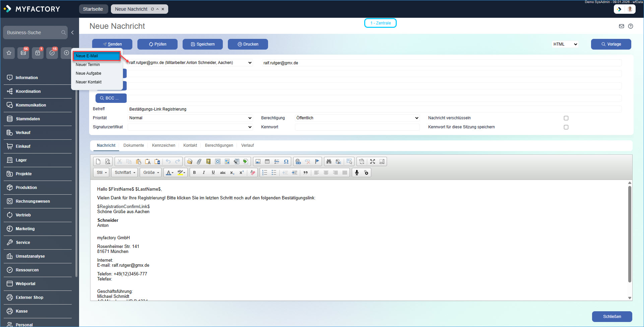Viewport: 644px width, 327px height.
Task: Click the favorites star icon in the sidebar
Action: point(9,53)
